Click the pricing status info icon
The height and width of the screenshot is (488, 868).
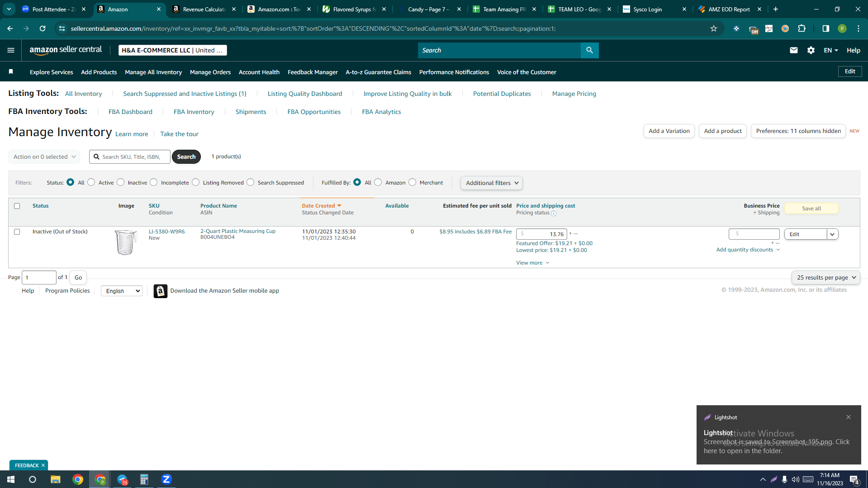pos(554,213)
